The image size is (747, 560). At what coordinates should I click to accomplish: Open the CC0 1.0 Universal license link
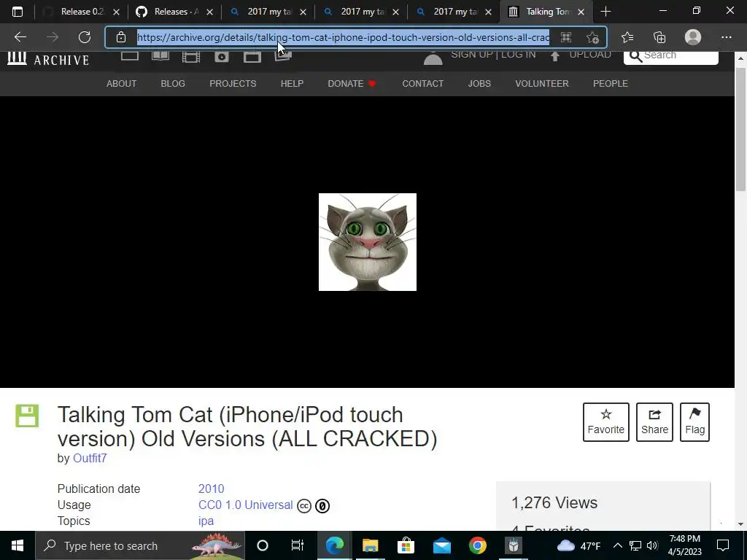245,505
